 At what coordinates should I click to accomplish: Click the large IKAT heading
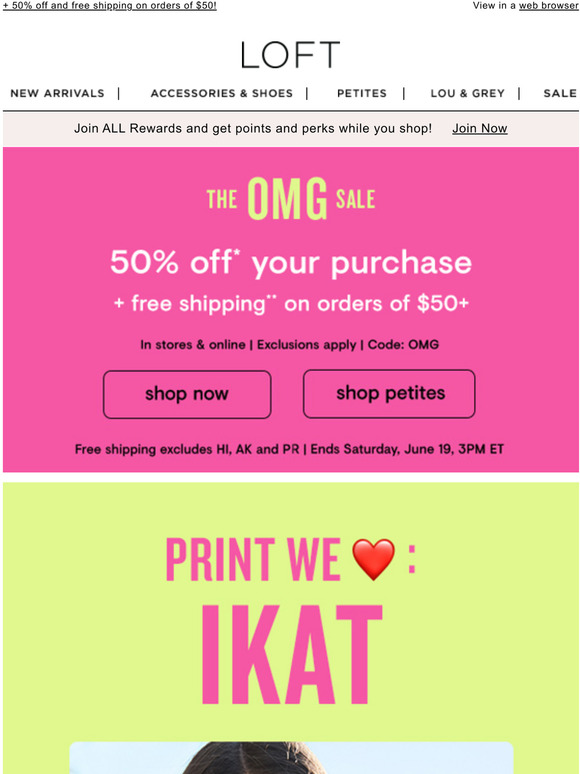click(291, 655)
